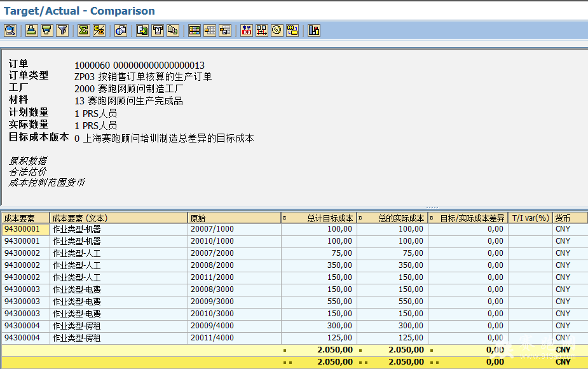Click sigma icon in 总的实际成本 header
The height and width of the screenshot is (369, 588).
pyautogui.click(x=360, y=218)
